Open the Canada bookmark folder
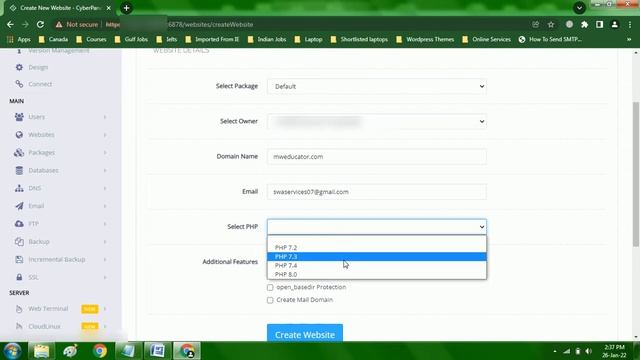640x360 pixels. (53, 40)
